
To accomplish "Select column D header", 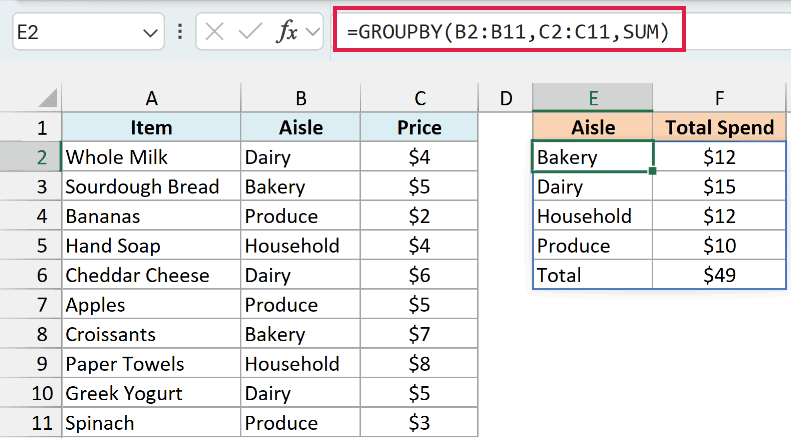I will 505,98.
